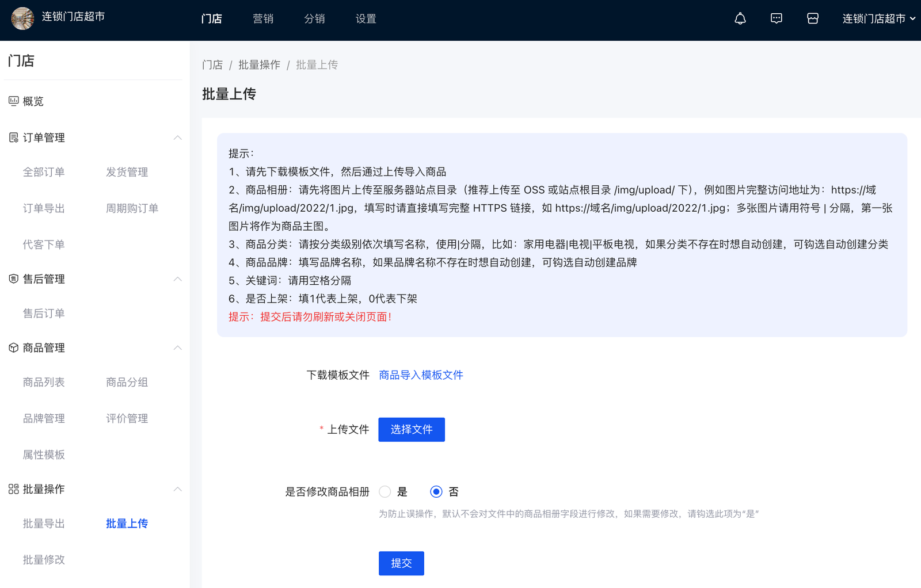
Task: Click the 概览 overview icon
Action: coord(14,101)
